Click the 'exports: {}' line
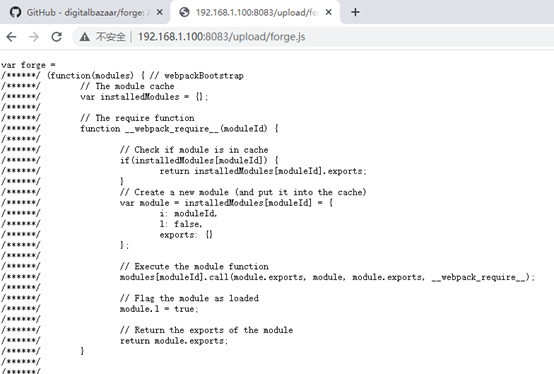554x374 pixels. pos(186,235)
